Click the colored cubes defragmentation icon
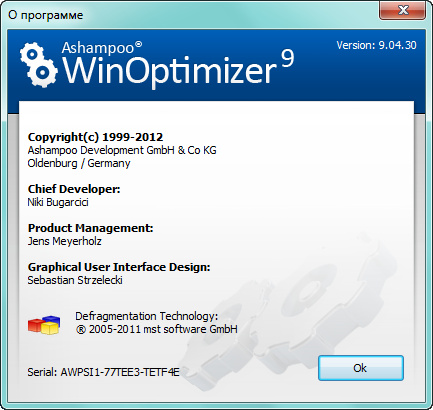The width and height of the screenshot is (433, 410). coord(44,325)
